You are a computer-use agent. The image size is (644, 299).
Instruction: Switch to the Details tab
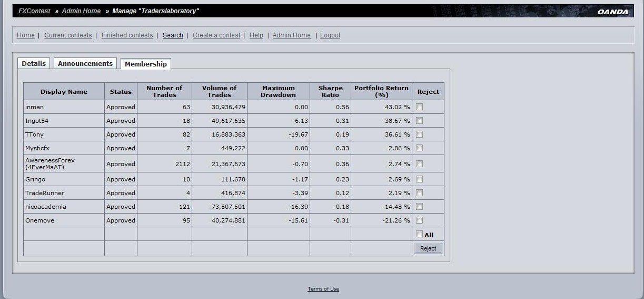[x=34, y=63]
